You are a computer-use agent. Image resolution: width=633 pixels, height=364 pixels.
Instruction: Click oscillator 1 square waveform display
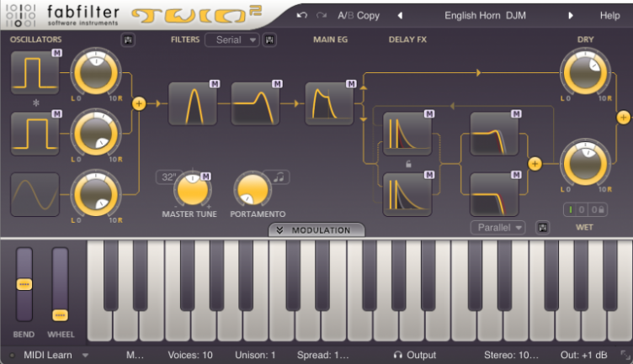pyautogui.click(x=35, y=72)
